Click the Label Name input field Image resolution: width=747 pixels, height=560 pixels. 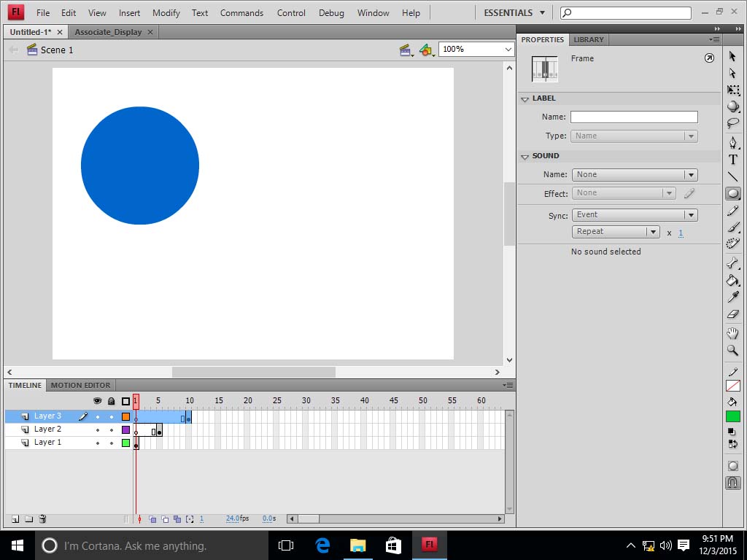click(x=634, y=117)
